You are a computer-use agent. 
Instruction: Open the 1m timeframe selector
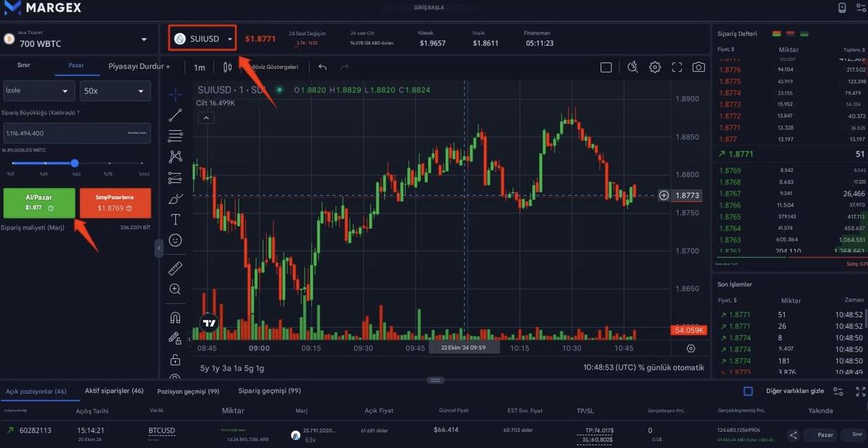point(199,67)
